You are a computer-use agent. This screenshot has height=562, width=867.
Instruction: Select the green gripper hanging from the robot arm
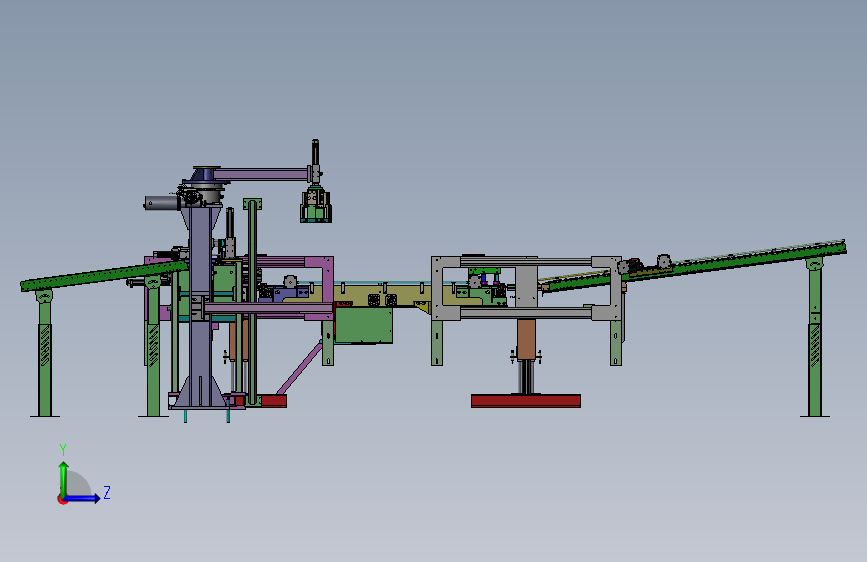pos(316,206)
